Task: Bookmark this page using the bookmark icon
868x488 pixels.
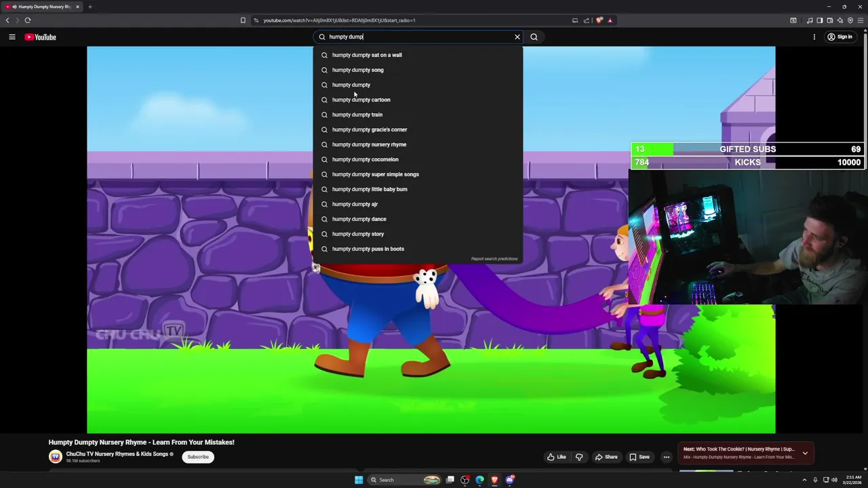Action: tap(243, 20)
